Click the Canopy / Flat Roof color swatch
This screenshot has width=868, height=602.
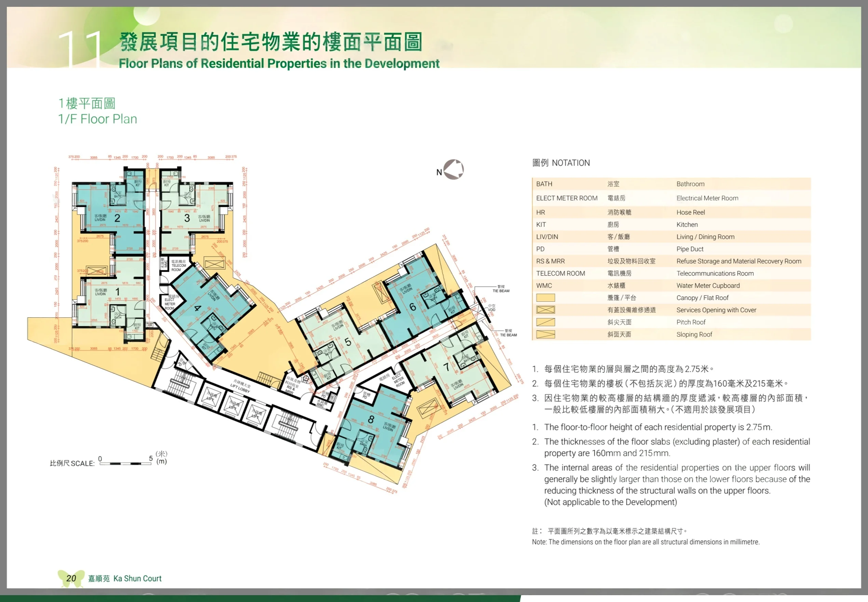click(x=545, y=298)
